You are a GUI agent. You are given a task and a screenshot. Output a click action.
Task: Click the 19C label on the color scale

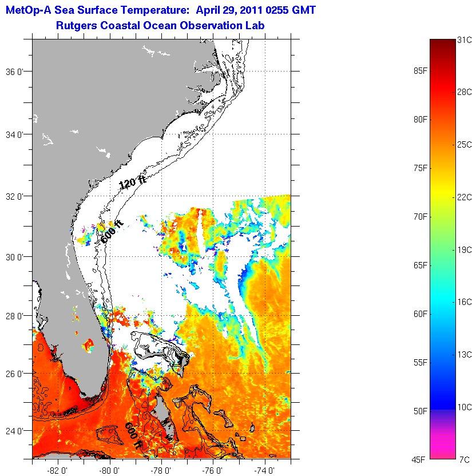(x=464, y=249)
